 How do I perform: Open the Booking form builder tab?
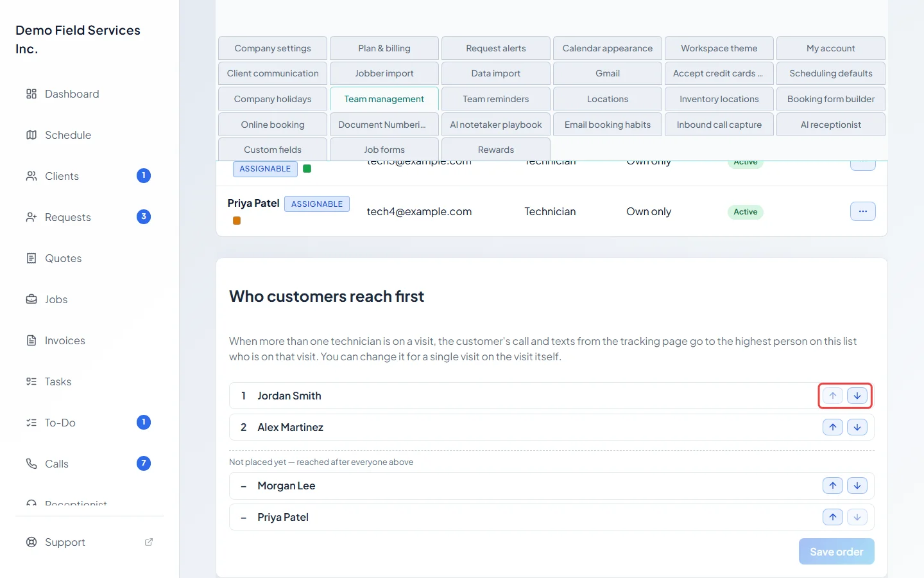coord(831,99)
